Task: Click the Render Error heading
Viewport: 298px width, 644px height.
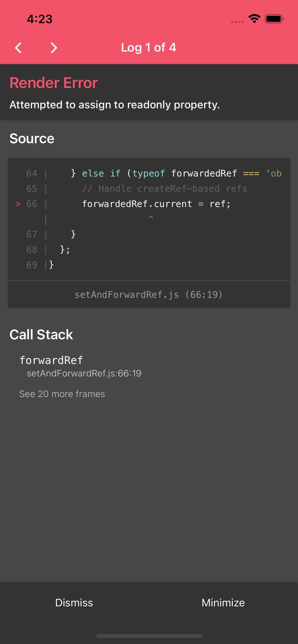Action: [53, 82]
